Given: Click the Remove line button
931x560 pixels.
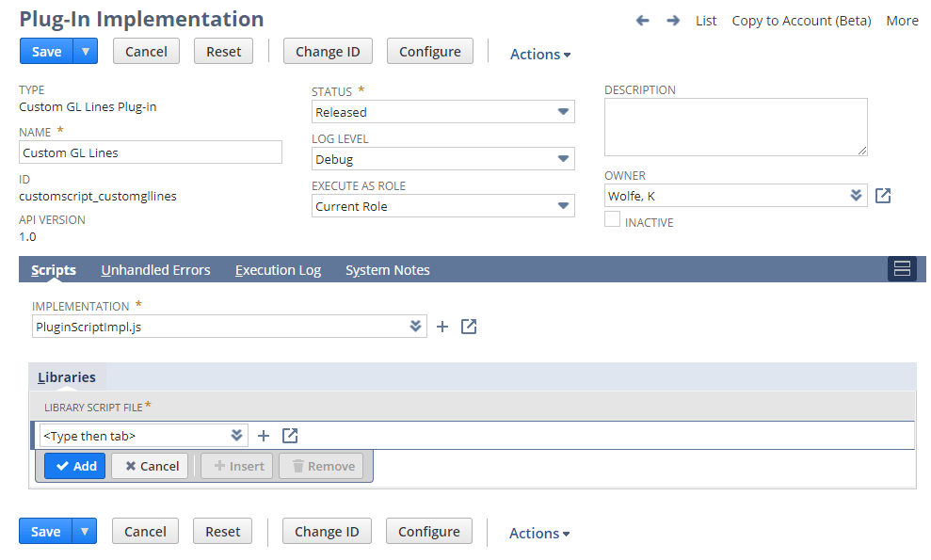Looking at the screenshot, I should (323, 466).
